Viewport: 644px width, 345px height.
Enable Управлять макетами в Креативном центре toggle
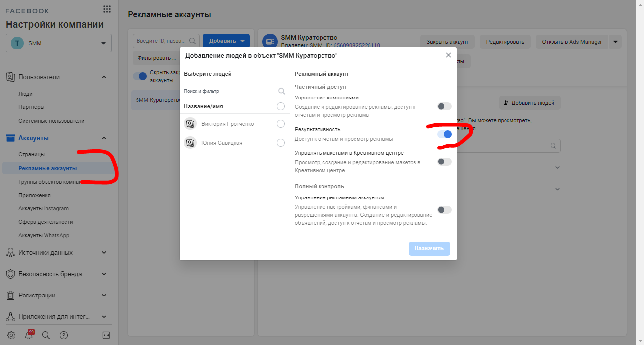click(444, 162)
